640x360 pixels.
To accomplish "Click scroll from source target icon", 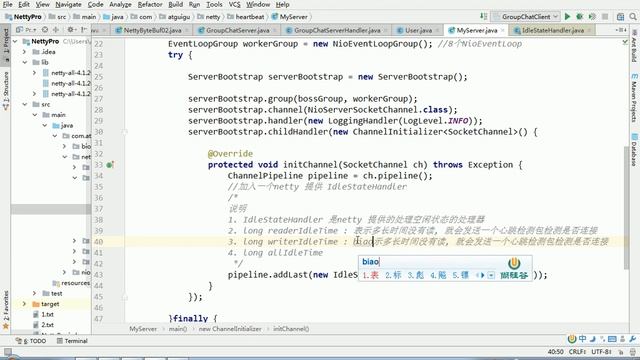I will [45, 30].
